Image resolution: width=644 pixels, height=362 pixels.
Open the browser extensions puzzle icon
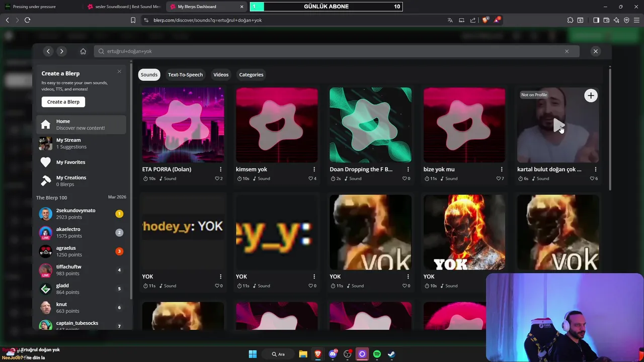(x=570, y=20)
